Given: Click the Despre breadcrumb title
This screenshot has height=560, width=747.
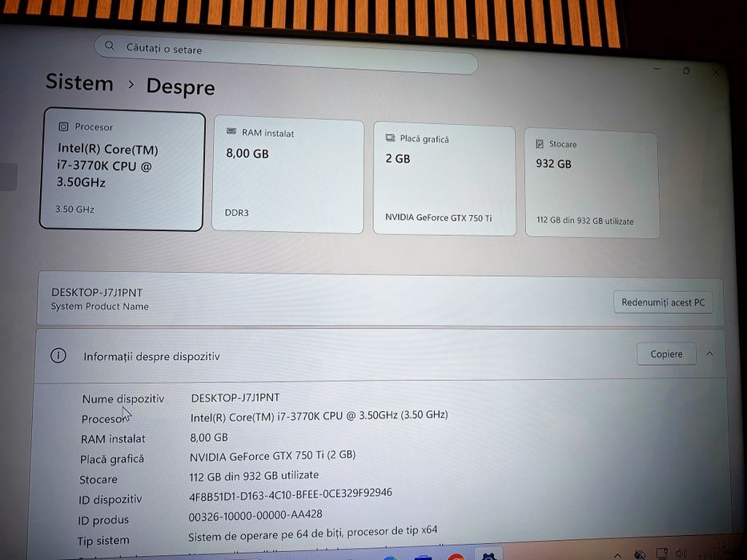Looking at the screenshot, I should [181, 87].
